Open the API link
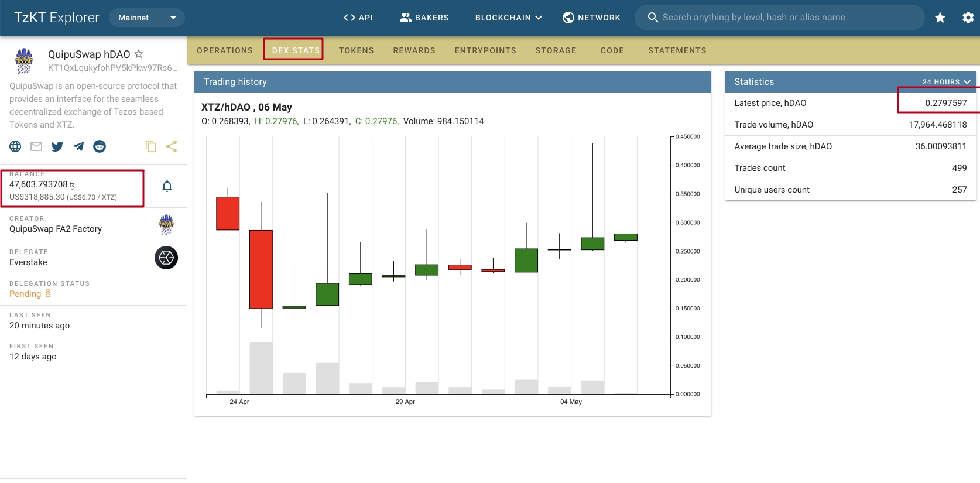 click(x=358, y=18)
